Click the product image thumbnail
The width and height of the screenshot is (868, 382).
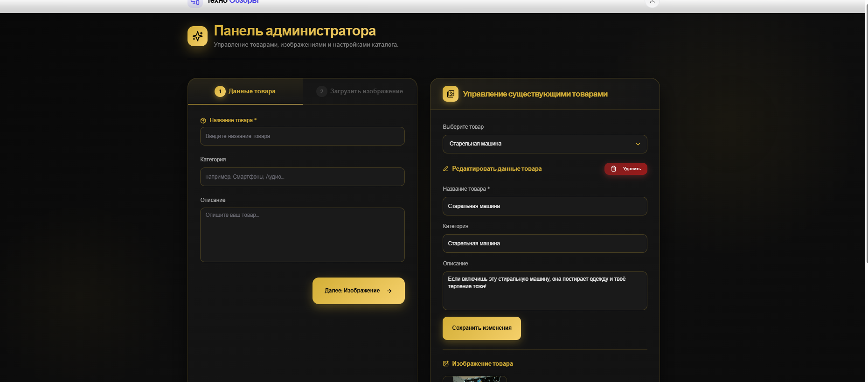475,379
